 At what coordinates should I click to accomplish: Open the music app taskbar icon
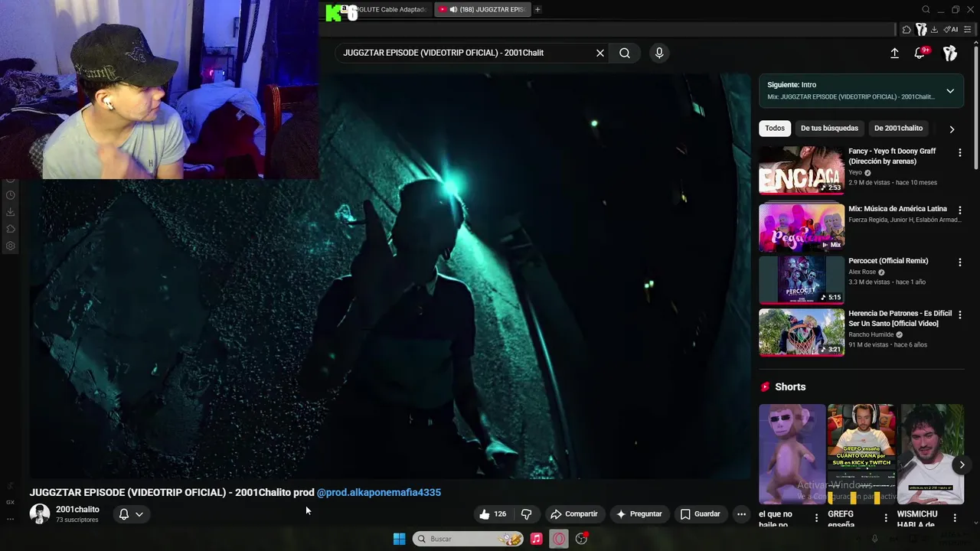(536, 539)
